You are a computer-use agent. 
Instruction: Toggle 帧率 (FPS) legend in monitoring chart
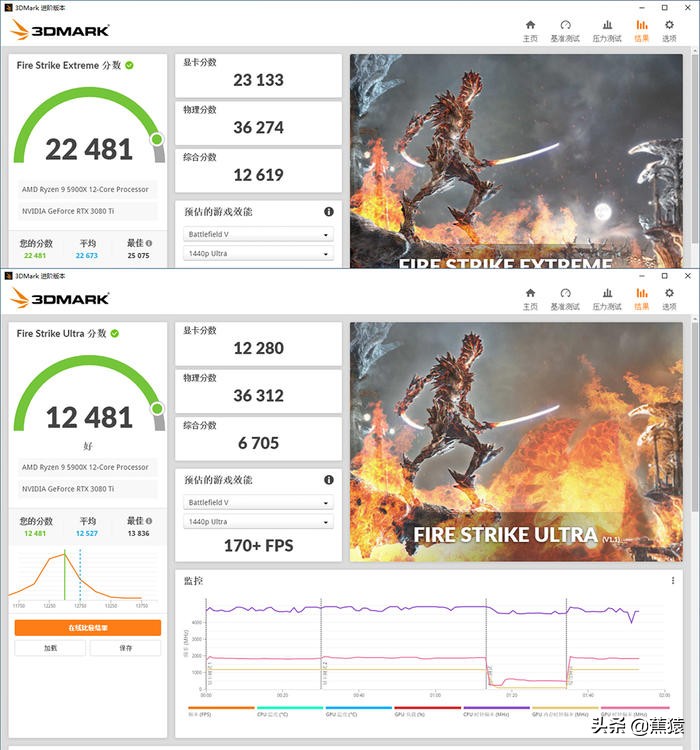[x=221, y=711]
